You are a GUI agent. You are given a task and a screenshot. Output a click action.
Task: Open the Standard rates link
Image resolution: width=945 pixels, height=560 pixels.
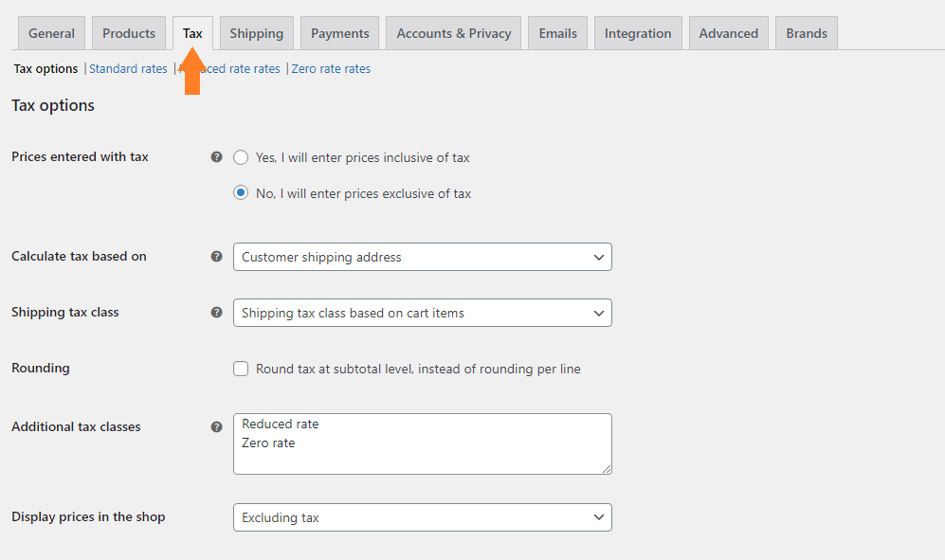pyautogui.click(x=128, y=69)
